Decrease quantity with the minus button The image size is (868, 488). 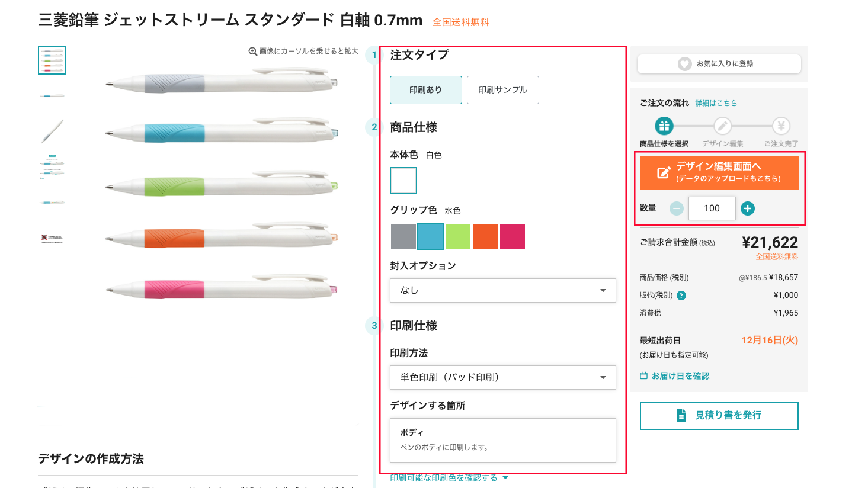[677, 208]
